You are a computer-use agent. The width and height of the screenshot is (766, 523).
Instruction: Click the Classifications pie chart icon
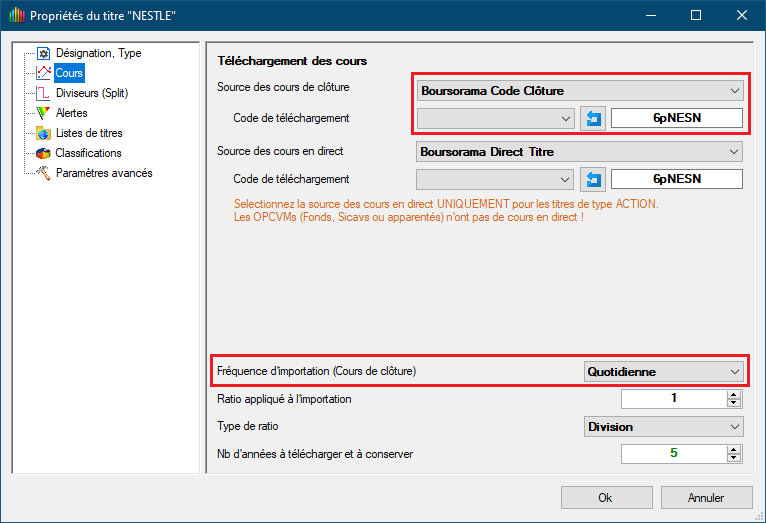coord(43,153)
